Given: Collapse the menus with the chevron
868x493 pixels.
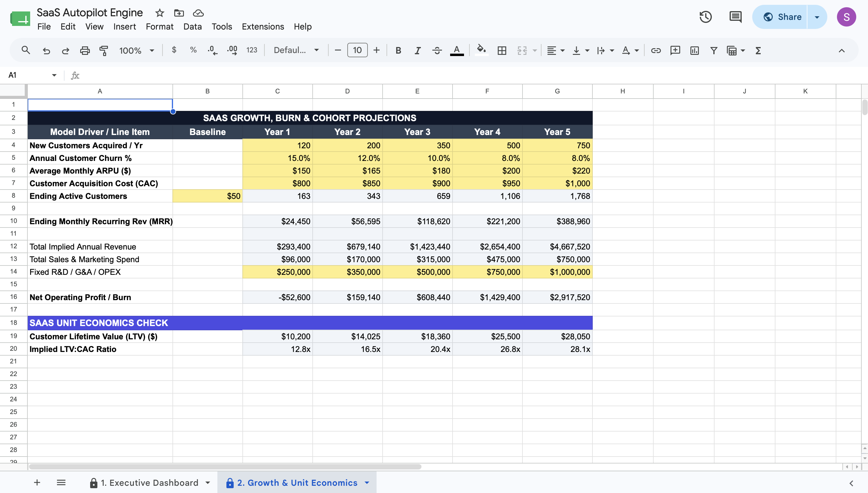Looking at the screenshot, I should (841, 50).
